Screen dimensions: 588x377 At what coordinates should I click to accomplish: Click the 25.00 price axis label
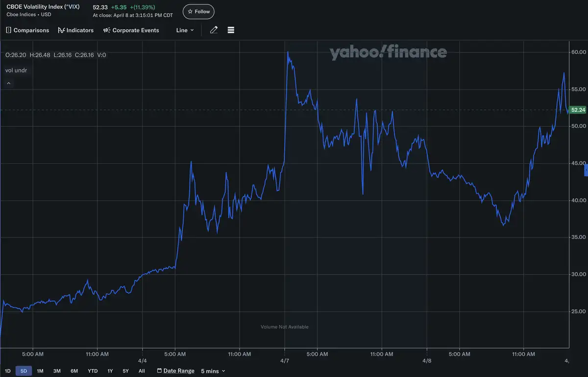coord(579,311)
